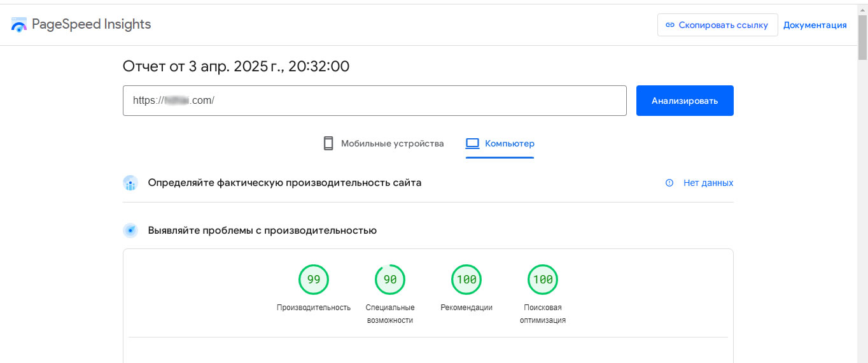Click the Поисковая оптимизация label text
This screenshot has width=868, height=363.
[x=543, y=314]
